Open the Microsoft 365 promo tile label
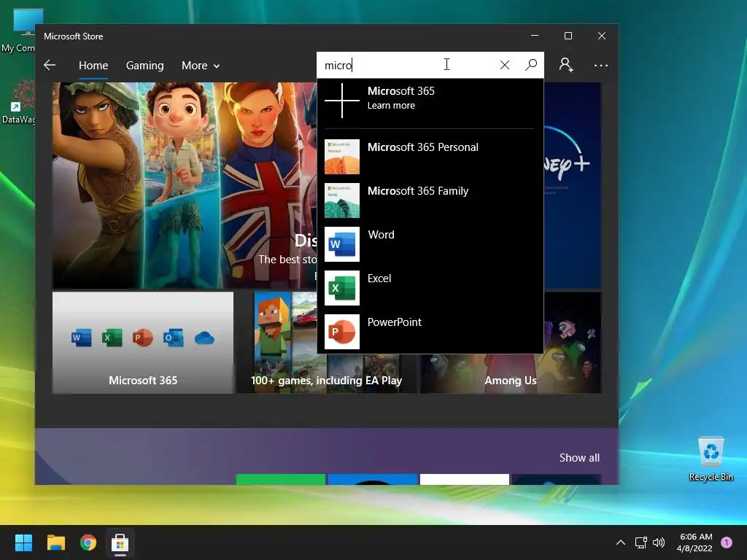Screen dimensions: 747x560 coord(143,381)
